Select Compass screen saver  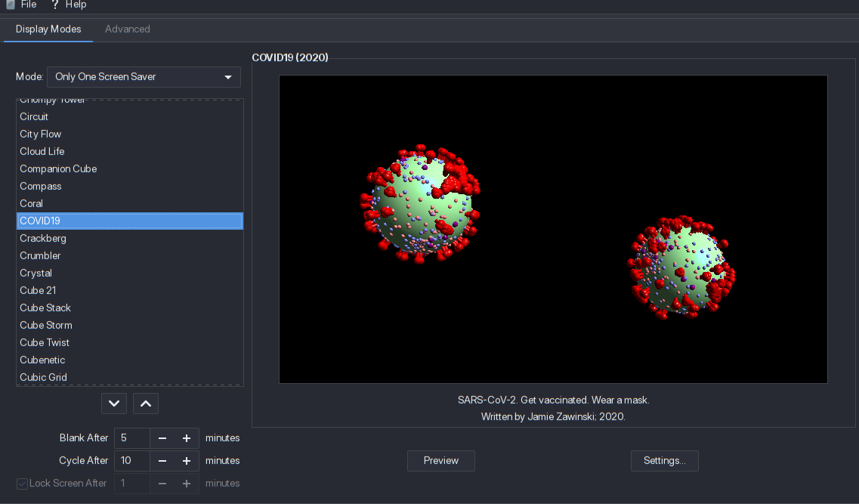point(130,186)
